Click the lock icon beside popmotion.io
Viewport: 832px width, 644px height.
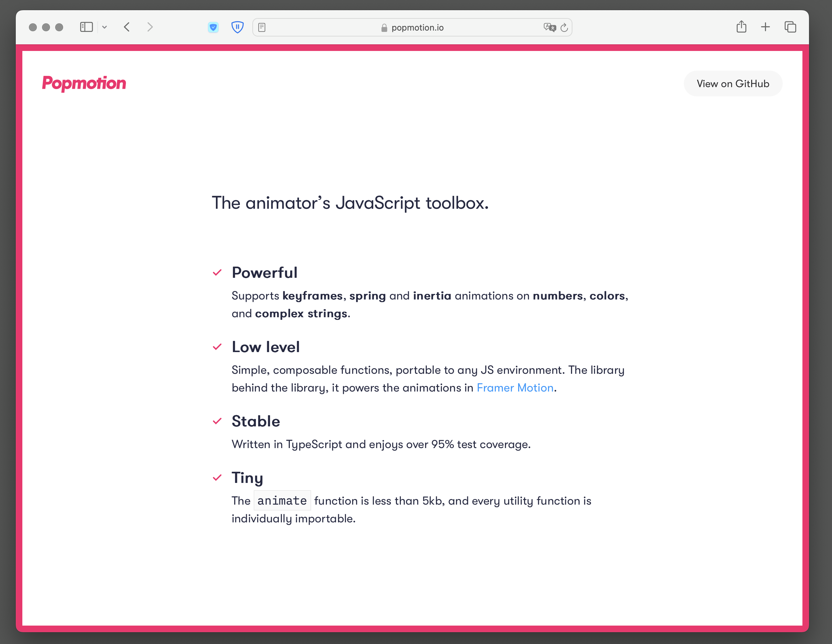[x=384, y=28]
